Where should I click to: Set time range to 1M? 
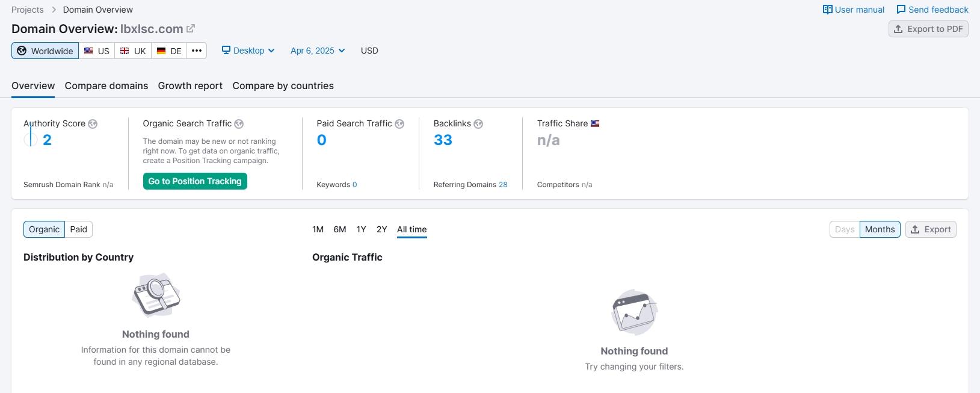tap(318, 229)
